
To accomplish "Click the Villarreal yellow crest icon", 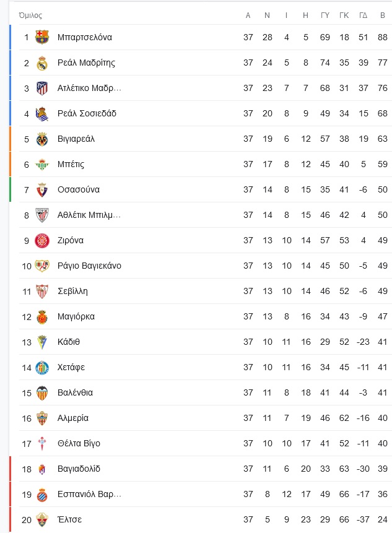I will click(42, 139).
